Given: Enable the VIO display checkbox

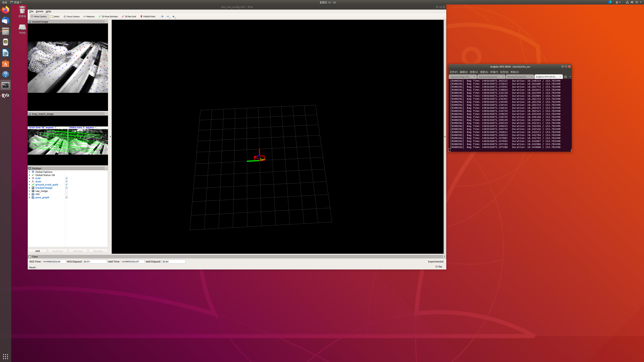Looking at the screenshot, I should click(67, 194).
